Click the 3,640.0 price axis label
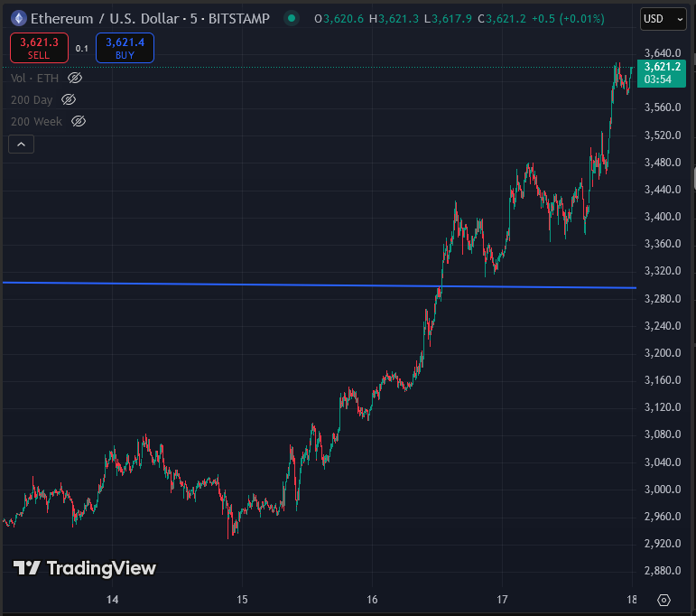Viewport: 696px width, 616px height. tap(663, 53)
